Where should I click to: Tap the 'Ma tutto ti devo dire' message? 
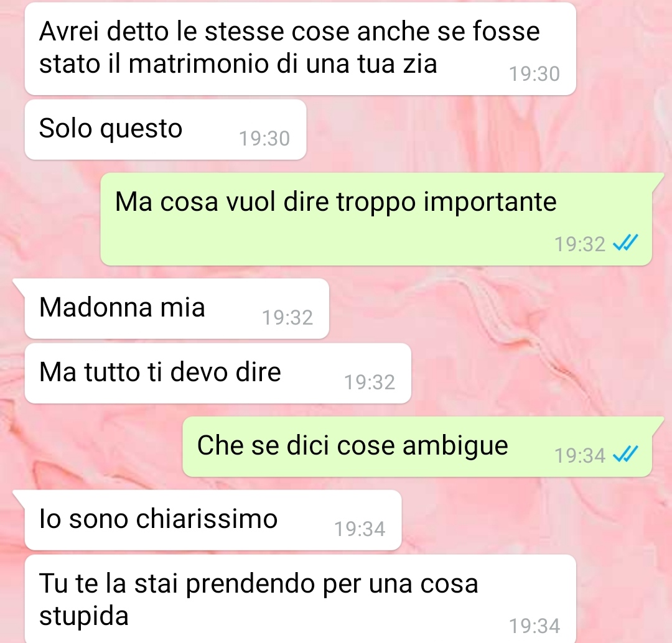pyautogui.click(x=218, y=373)
